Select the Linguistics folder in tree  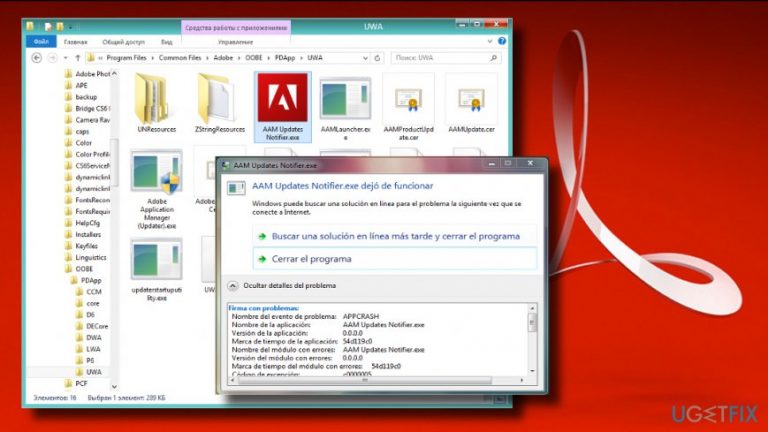tap(86, 257)
